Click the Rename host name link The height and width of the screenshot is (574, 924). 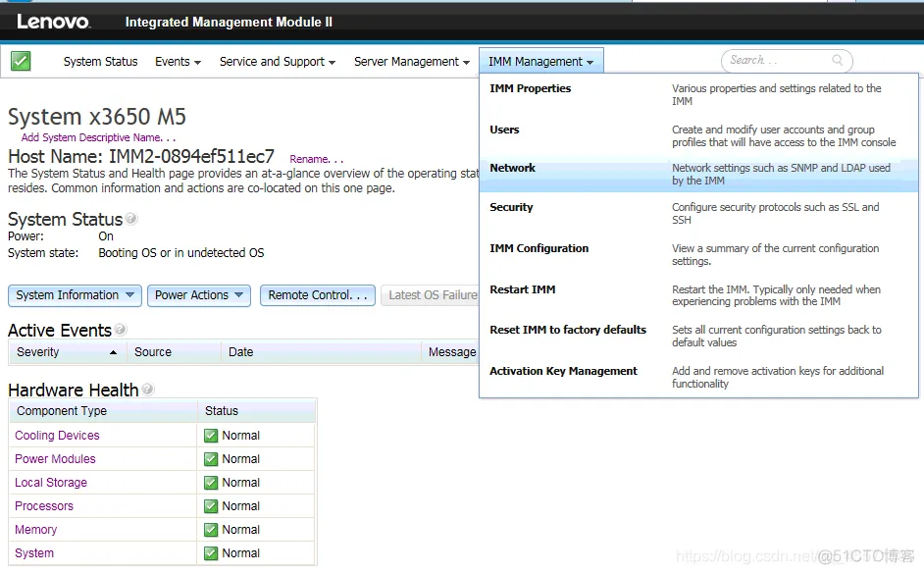point(317,159)
